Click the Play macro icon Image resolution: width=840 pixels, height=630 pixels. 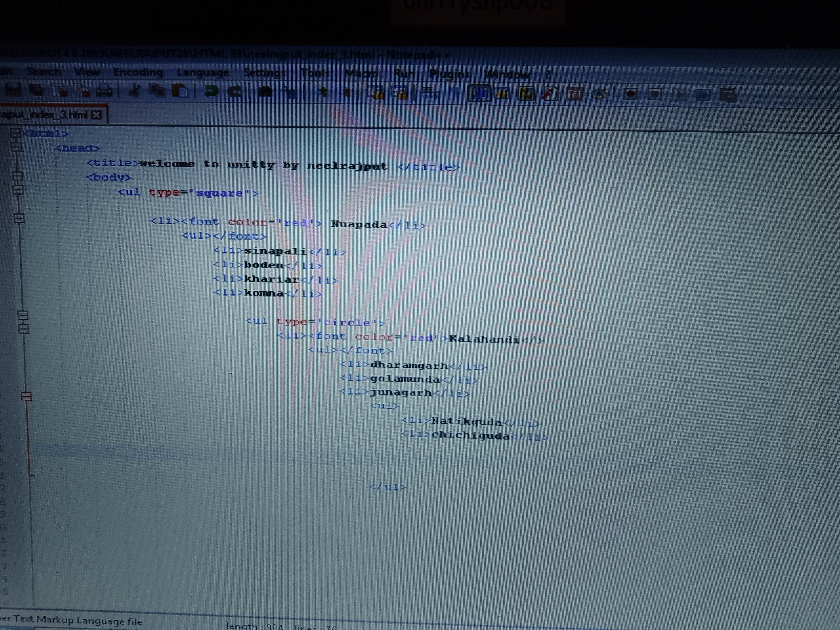point(679,94)
